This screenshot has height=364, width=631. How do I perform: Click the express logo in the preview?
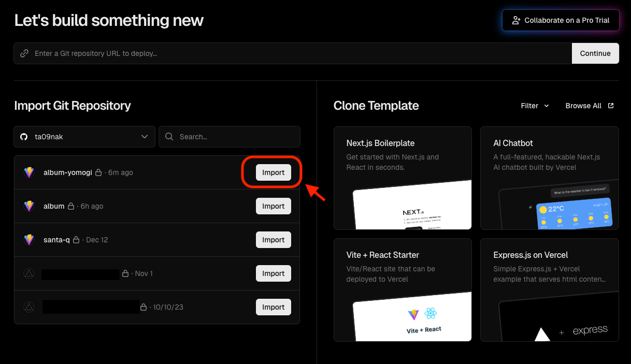click(590, 330)
